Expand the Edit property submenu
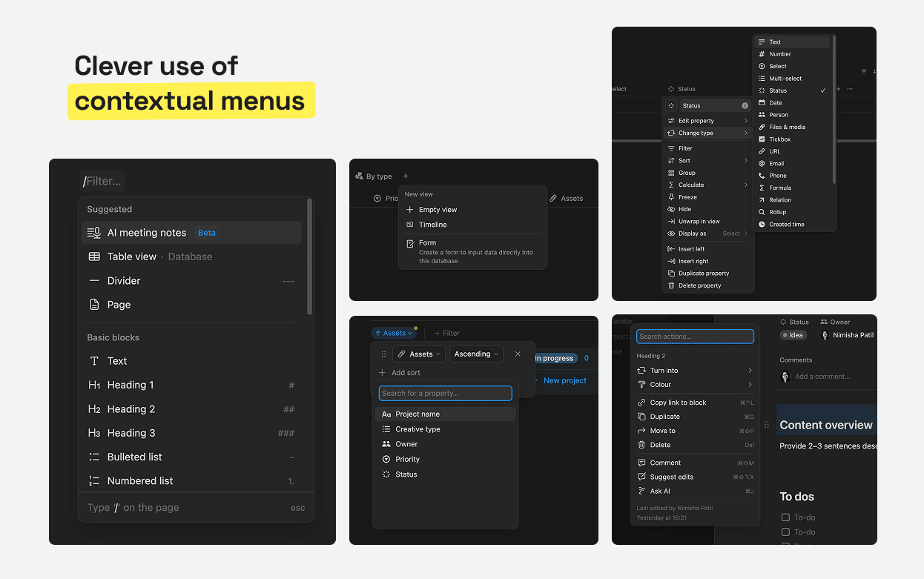This screenshot has height=579, width=924. [x=708, y=121]
